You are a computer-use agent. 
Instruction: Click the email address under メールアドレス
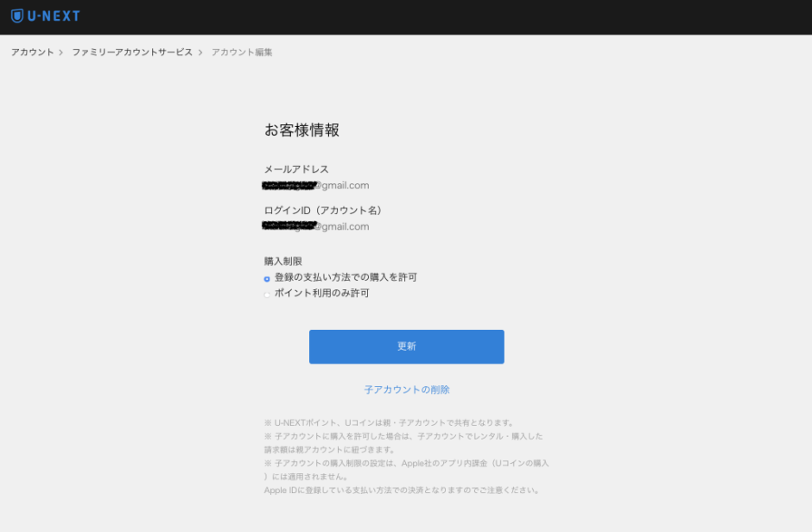click(316, 186)
